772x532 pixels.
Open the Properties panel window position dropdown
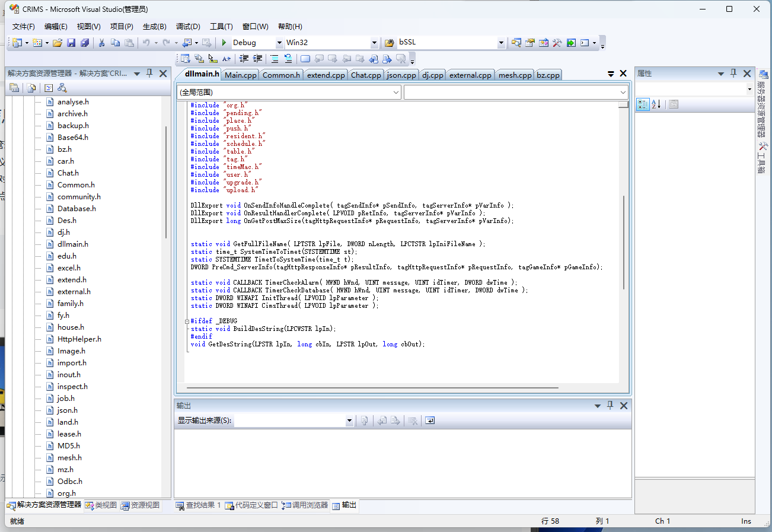pos(721,74)
